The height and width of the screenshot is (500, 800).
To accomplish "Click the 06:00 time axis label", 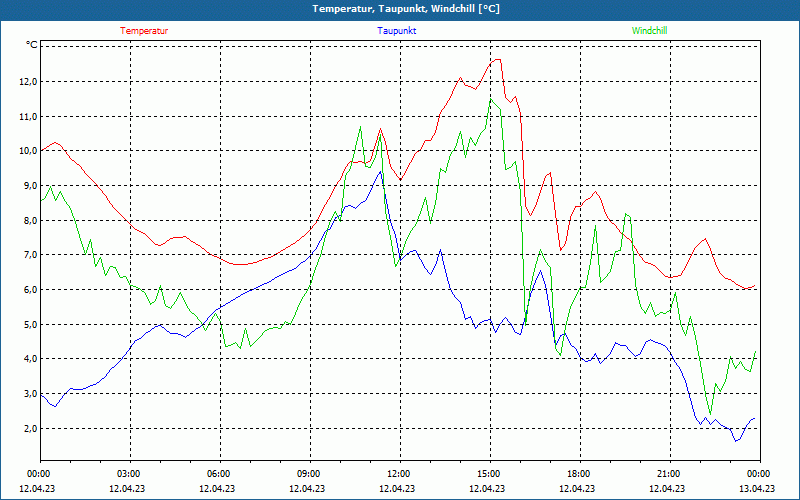I will 220,474.
